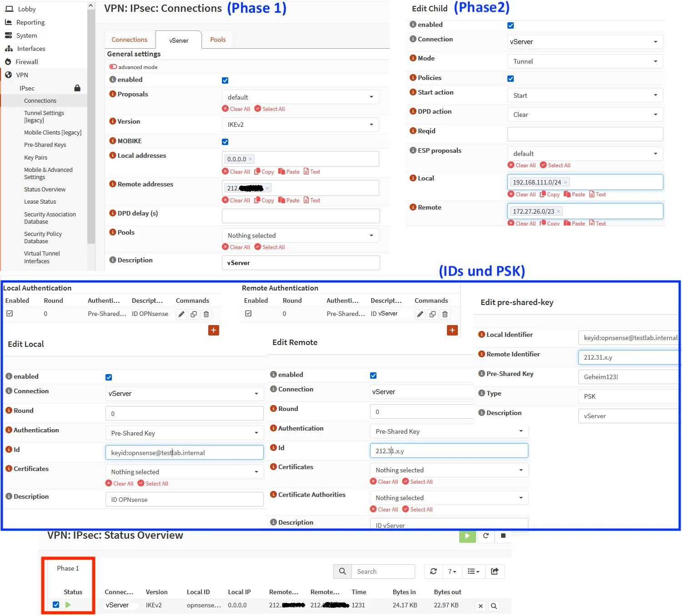The height and width of the screenshot is (616, 682).
Task: Click the info icon next to Reqid
Action: (x=413, y=131)
